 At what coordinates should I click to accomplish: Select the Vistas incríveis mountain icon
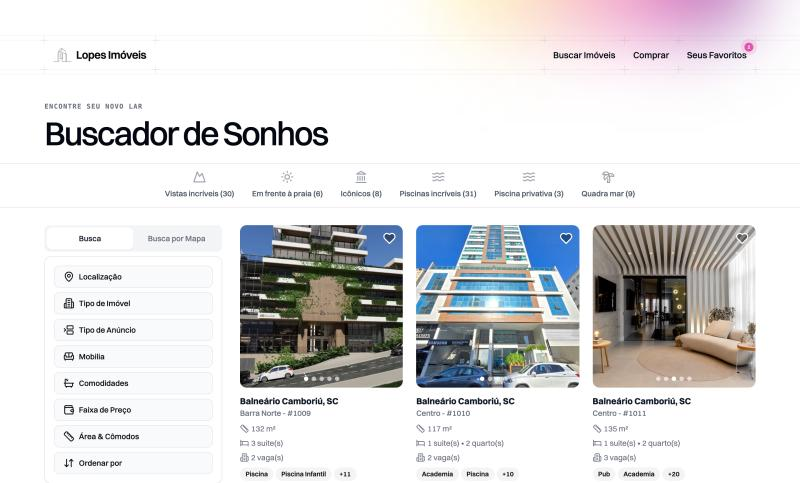(x=199, y=177)
